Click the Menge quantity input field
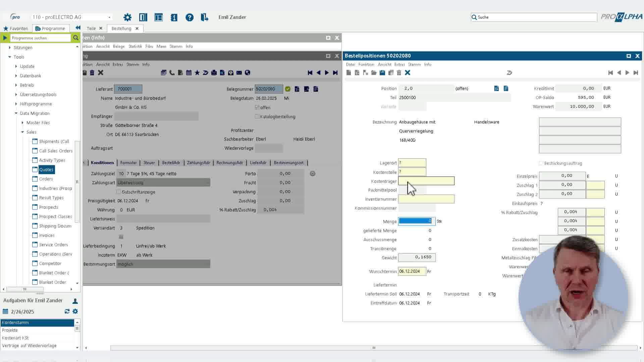 (417, 221)
